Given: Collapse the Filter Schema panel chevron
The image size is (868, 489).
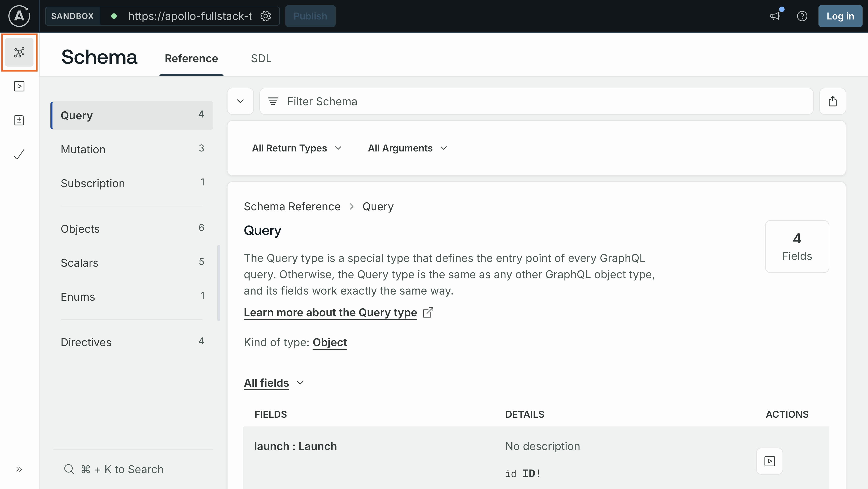Looking at the screenshot, I should coord(240,101).
